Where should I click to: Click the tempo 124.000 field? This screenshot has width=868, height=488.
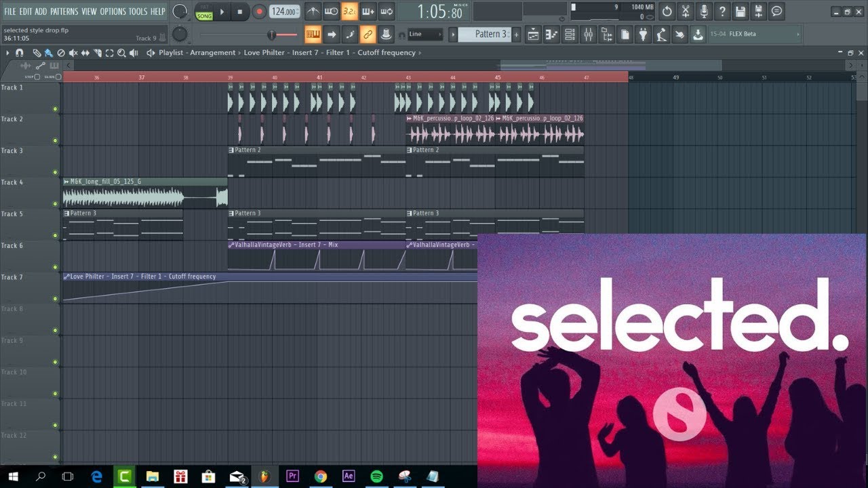pyautogui.click(x=285, y=12)
